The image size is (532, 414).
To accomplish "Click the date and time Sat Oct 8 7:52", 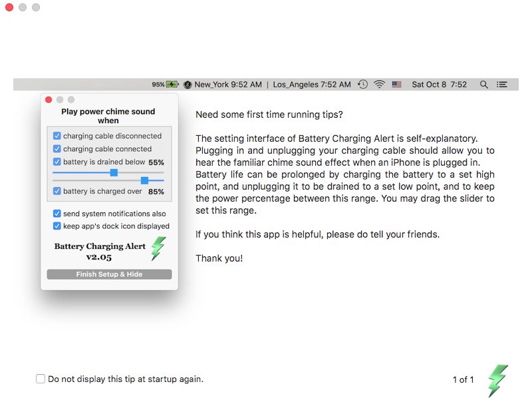I will (x=439, y=85).
